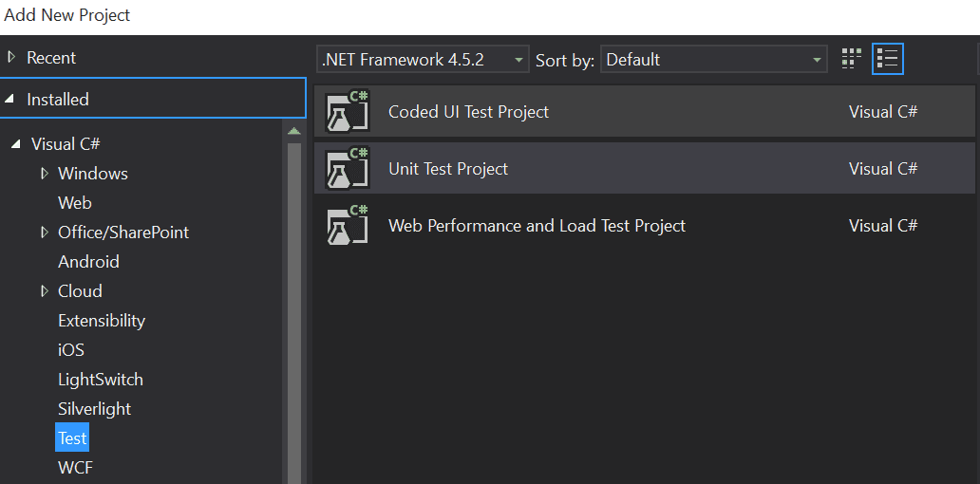The height and width of the screenshot is (484, 980).
Task: Click the Web Performance and Load Test icon
Action: tap(348, 225)
